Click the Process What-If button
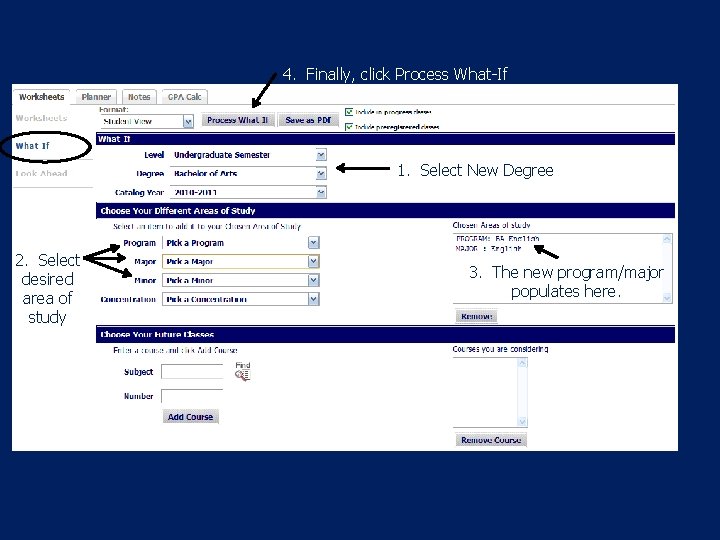The image size is (720, 540). [237, 120]
